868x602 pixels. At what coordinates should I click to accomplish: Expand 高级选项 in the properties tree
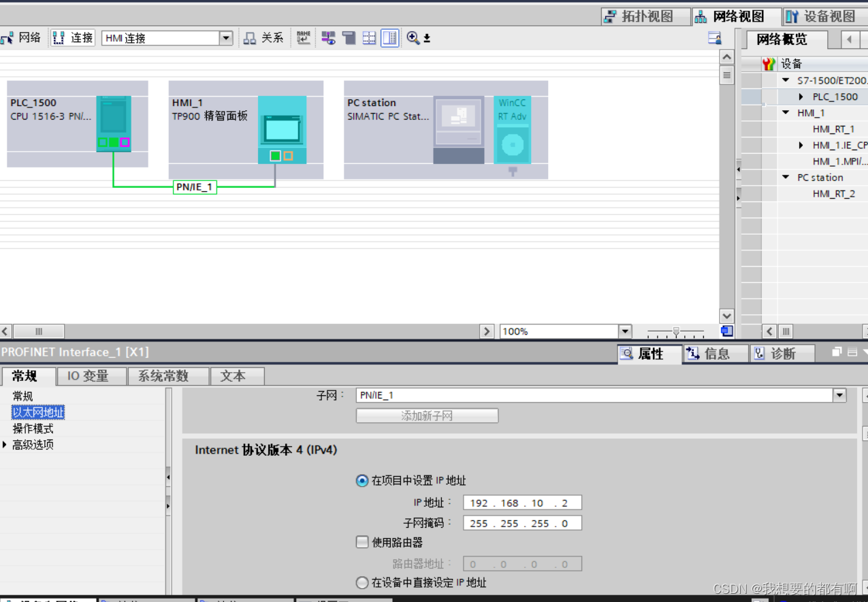(x=5, y=445)
